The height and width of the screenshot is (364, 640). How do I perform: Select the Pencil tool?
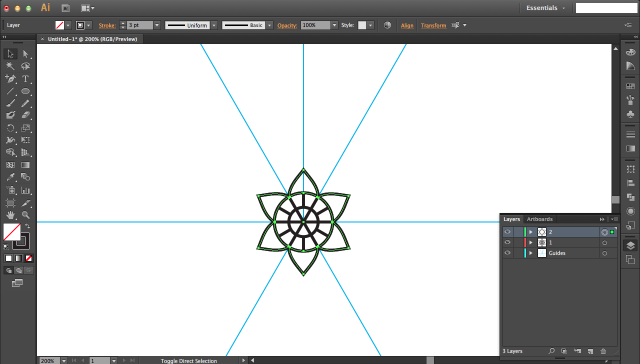click(x=25, y=103)
